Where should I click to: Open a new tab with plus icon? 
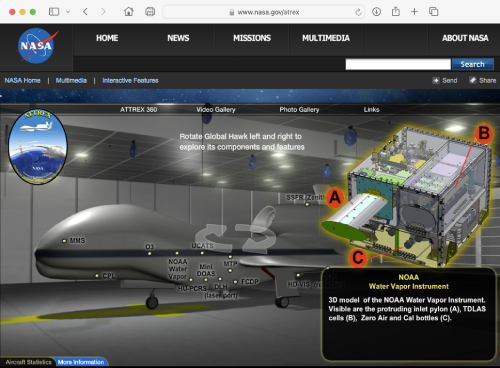(414, 12)
